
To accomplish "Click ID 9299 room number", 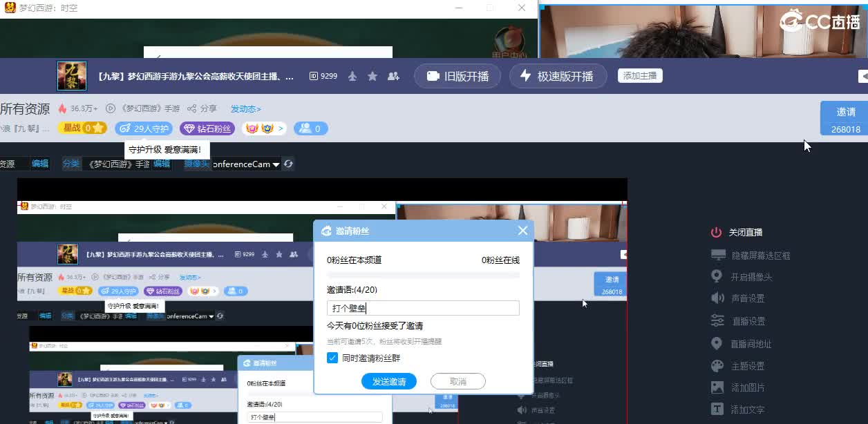I will pyautogui.click(x=323, y=76).
